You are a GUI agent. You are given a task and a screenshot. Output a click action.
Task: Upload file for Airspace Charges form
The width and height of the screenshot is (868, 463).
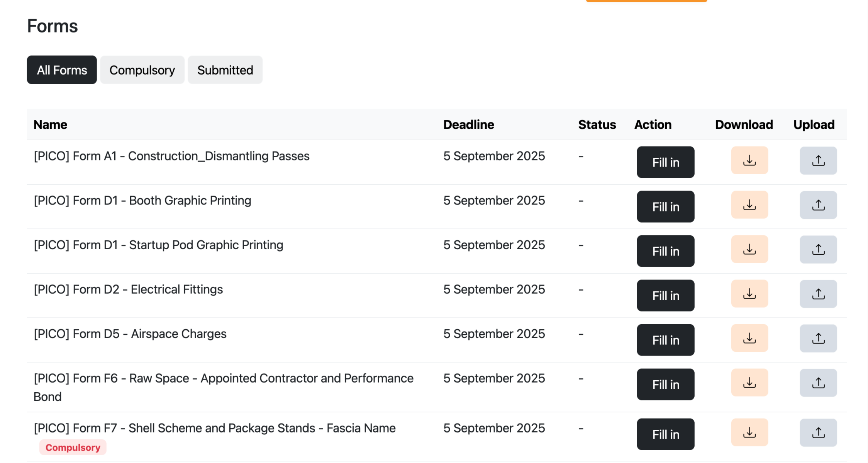tap(818, 338)
